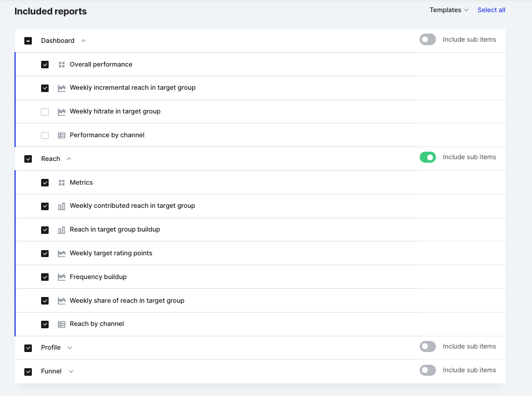532x396 pixels.
Task: Toggle the Dashboard partially-checked checkbox
Action: 28,41
